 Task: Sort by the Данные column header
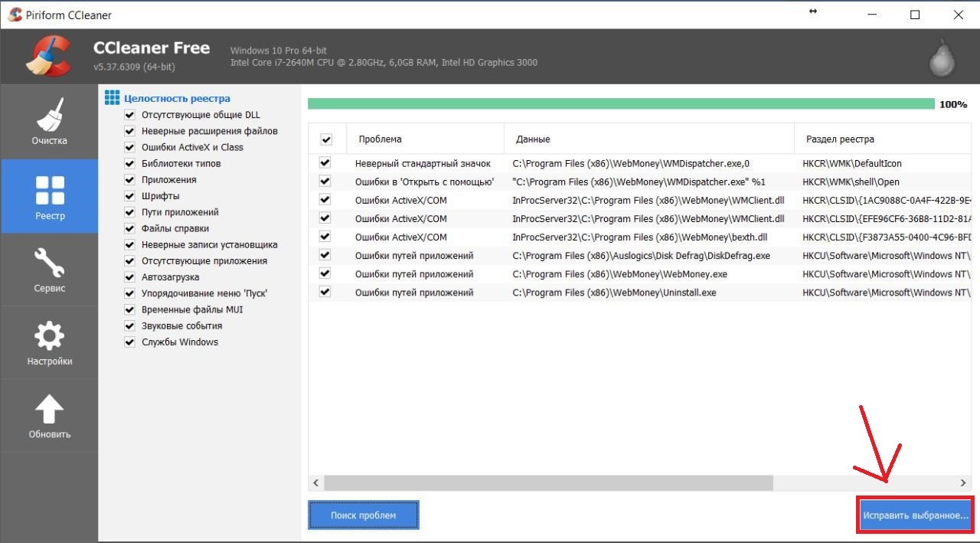pyautogui.click(x=649, y=139)
